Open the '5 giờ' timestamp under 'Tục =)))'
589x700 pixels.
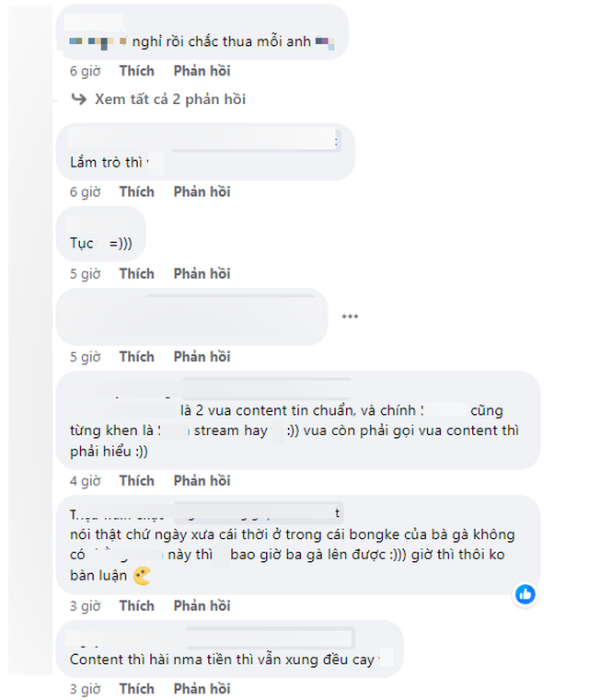point(85,273)
